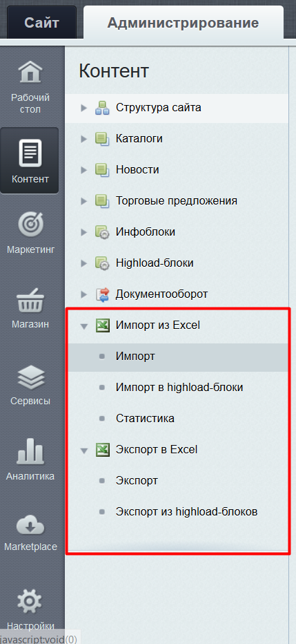Expand the Каталоги arrow
This screenshot has height=644, width=296.
coord(84,139)
